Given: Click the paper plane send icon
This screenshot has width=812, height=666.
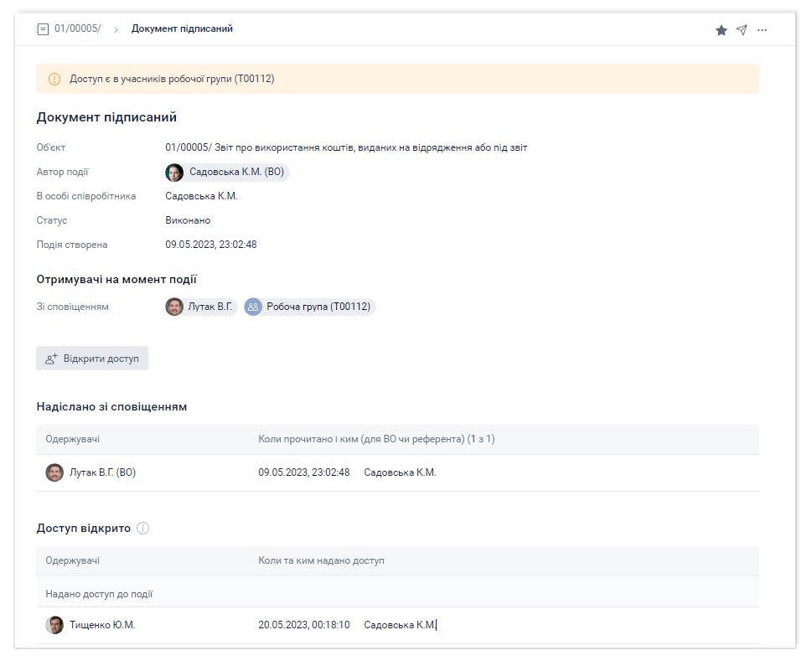Looking at the screenshot, I should pos(742,30).
